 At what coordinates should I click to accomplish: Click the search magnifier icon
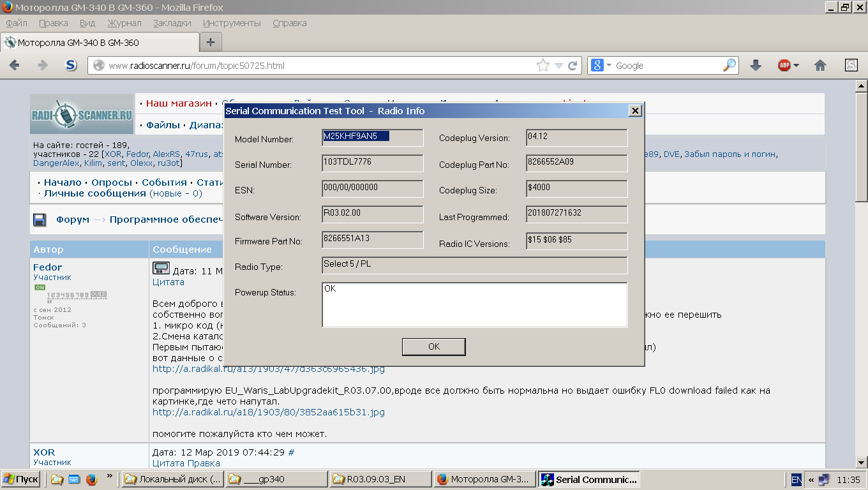[729, 65]
